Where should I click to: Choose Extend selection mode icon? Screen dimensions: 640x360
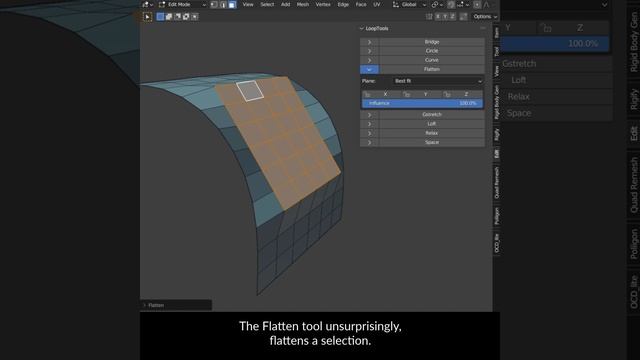click(169, 16)
